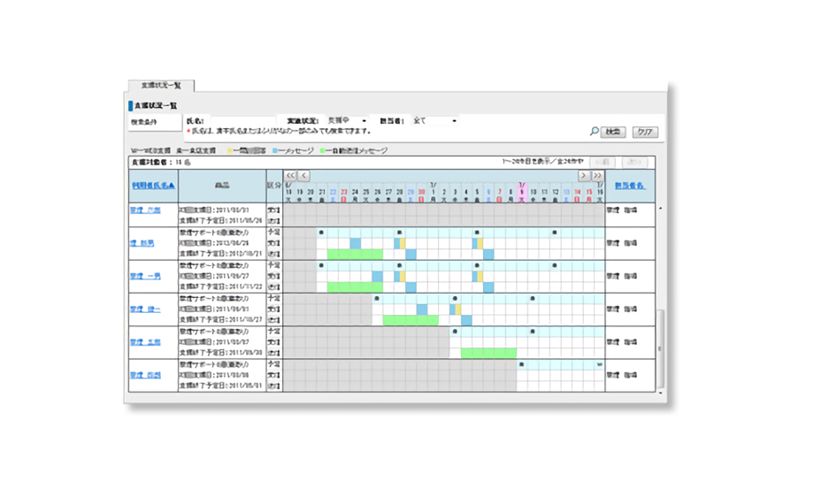Click sort arrow on 利用者氏名 column header
The height and width of the screenshot is (504, 814).
coord(172,186)
